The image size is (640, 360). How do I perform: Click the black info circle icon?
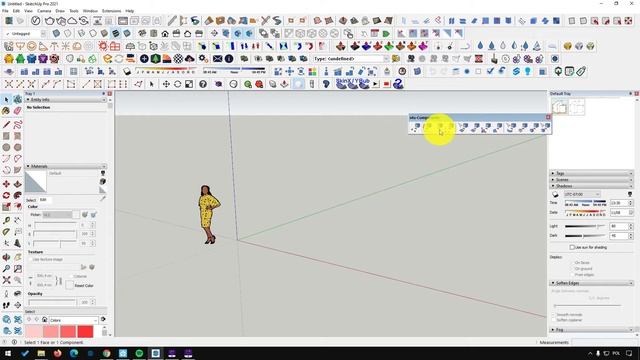point(229,59)
